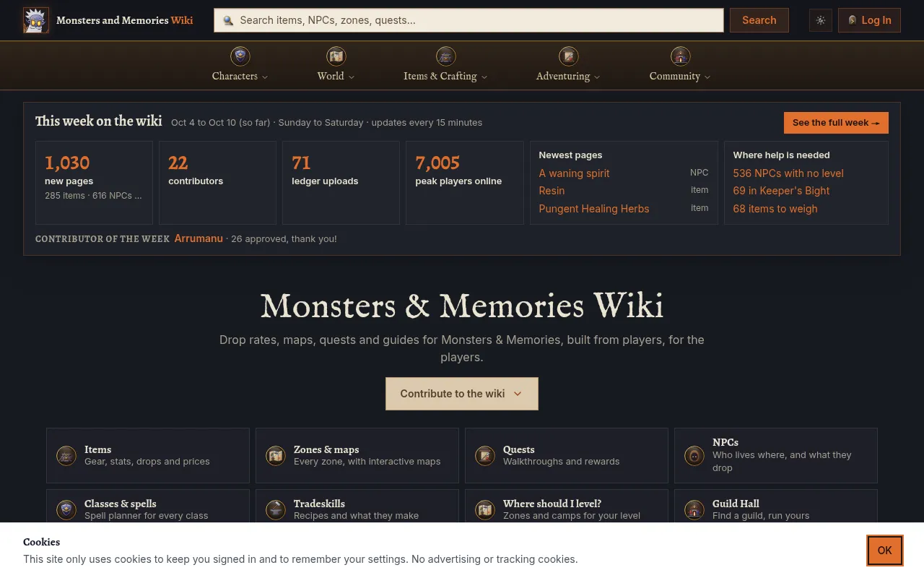Click the Search button
924x578 pixels.
click(x=759, y=20)
